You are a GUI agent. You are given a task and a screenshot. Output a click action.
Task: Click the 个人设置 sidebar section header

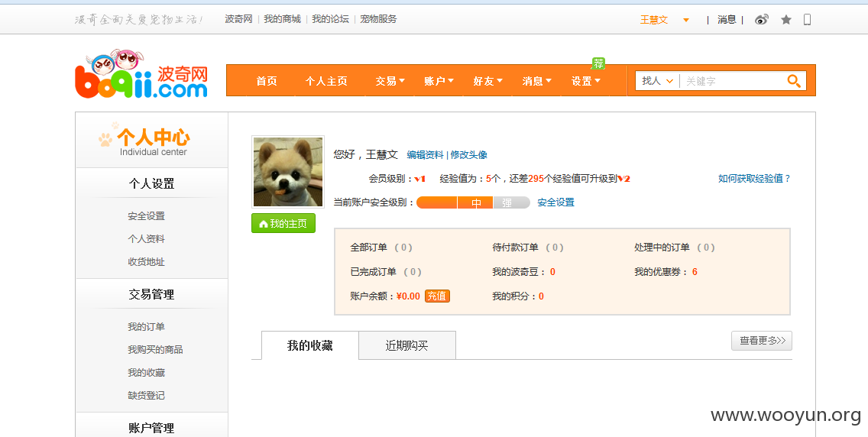pos(152,183)
